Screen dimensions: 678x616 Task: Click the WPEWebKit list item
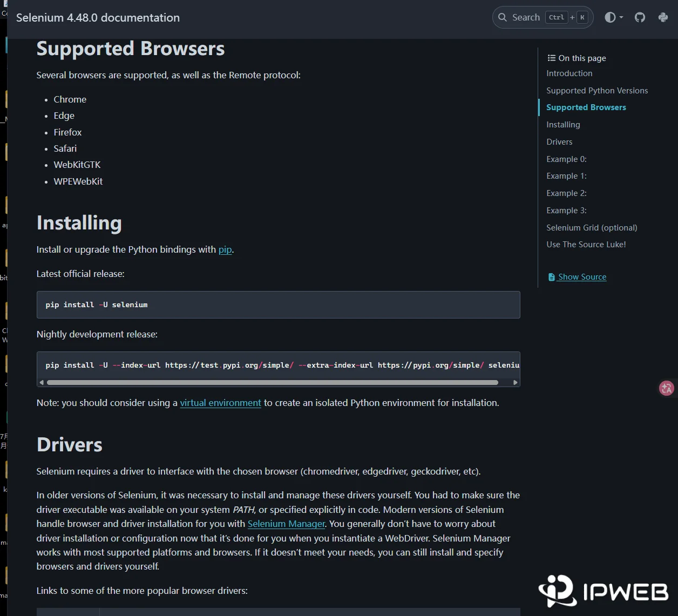[78, 181]
